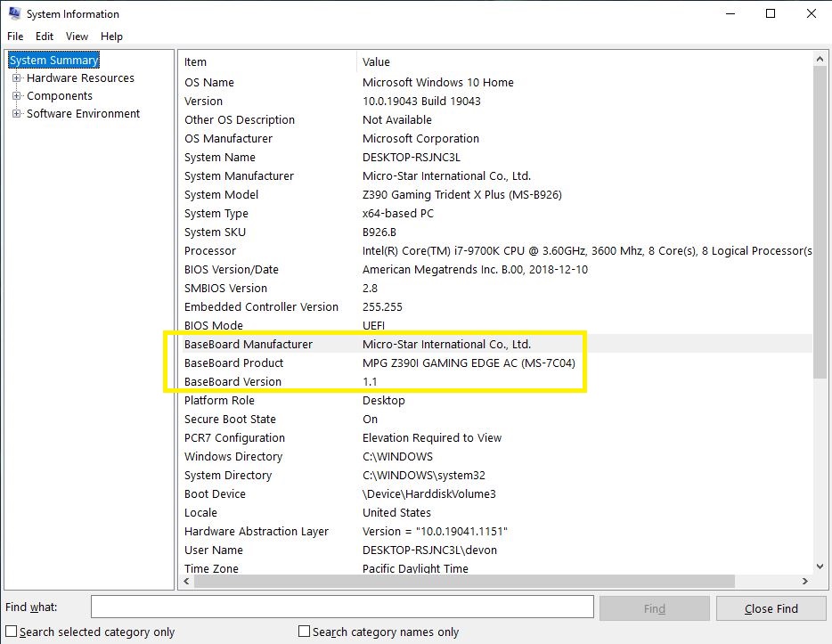Screen dimensions: 832x644
Task: Click the horizontal scrollbar right arrow
Action: pos(804,582)
